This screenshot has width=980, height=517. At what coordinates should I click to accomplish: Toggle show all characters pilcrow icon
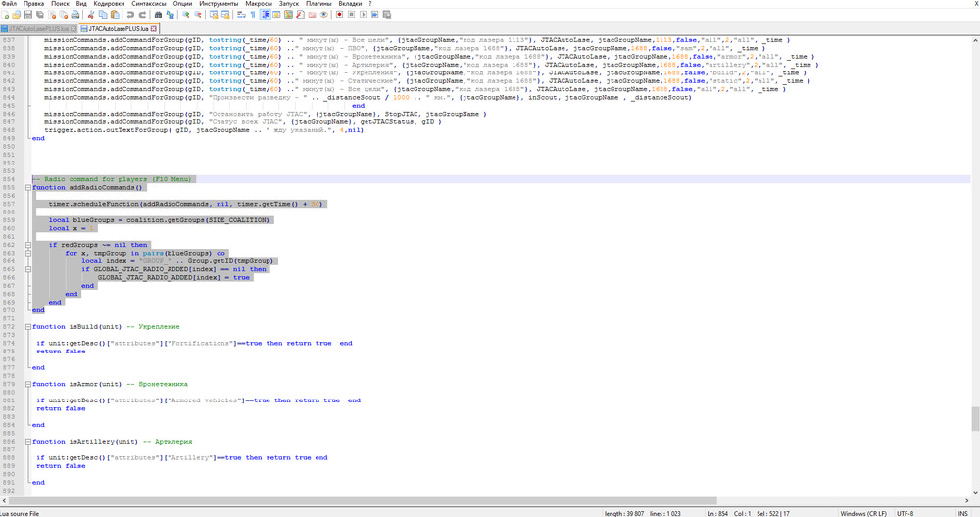[x=253, y=14]
